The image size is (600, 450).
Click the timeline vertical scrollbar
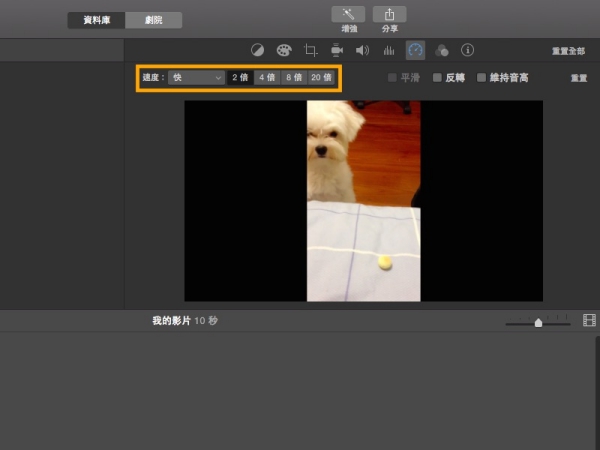(597, 393)
